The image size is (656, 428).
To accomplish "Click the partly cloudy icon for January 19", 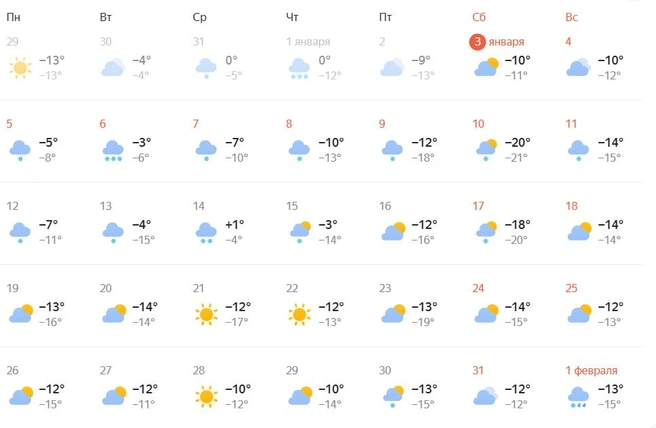I will pos(21,314).
